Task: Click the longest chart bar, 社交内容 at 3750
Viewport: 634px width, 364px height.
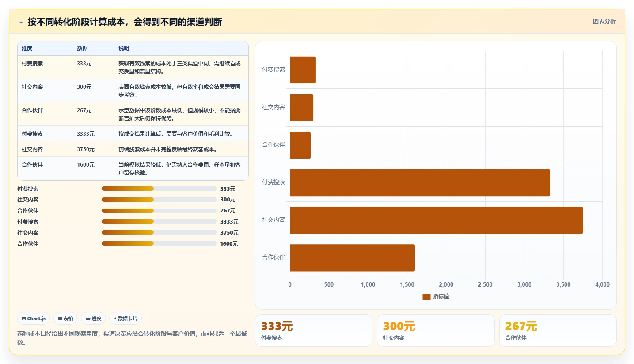Action: (x=436, y=220)
